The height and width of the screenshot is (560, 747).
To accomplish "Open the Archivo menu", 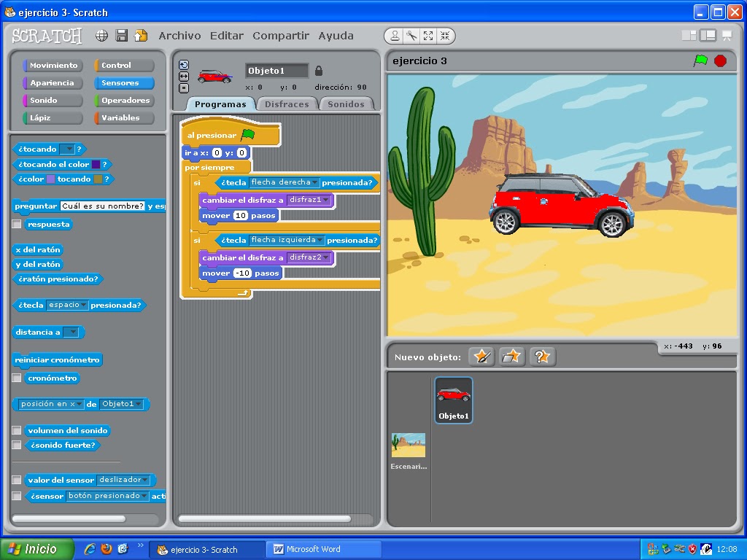I will tap(179, 36).
